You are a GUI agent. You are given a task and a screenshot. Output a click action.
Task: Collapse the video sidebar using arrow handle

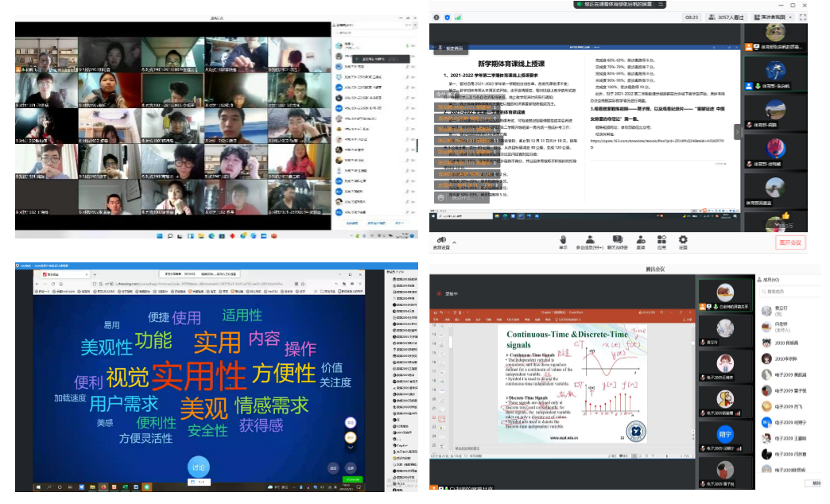click(x=736, y=131)
